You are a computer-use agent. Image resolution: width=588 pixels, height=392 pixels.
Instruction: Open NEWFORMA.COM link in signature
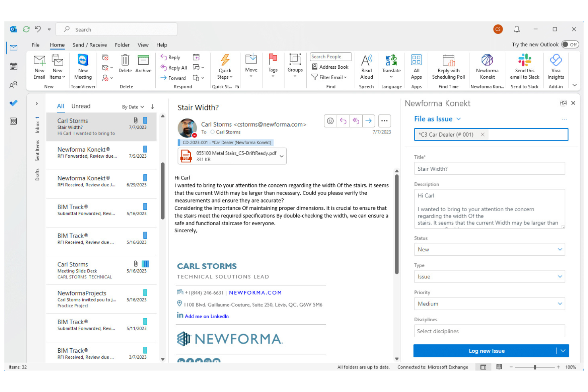255,293
